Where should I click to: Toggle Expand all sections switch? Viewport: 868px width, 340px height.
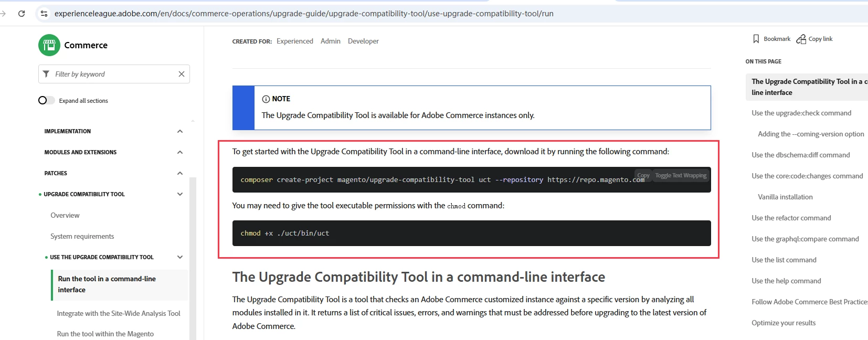point(46,100)
